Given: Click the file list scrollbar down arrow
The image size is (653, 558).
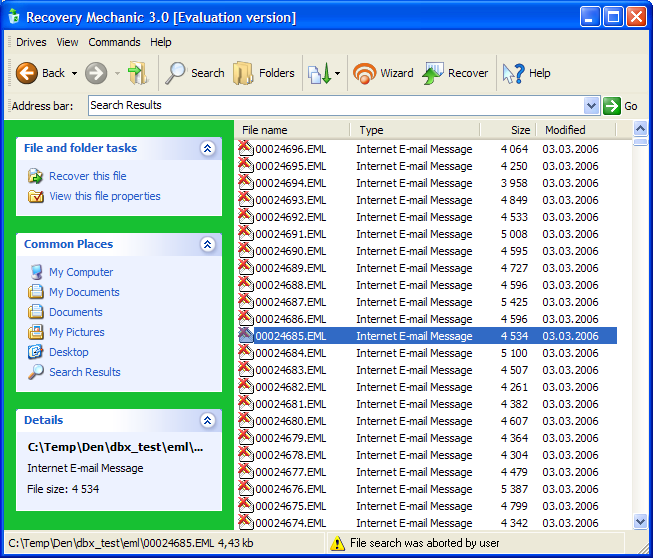Looking at the screenshot, I should point(640,521).
